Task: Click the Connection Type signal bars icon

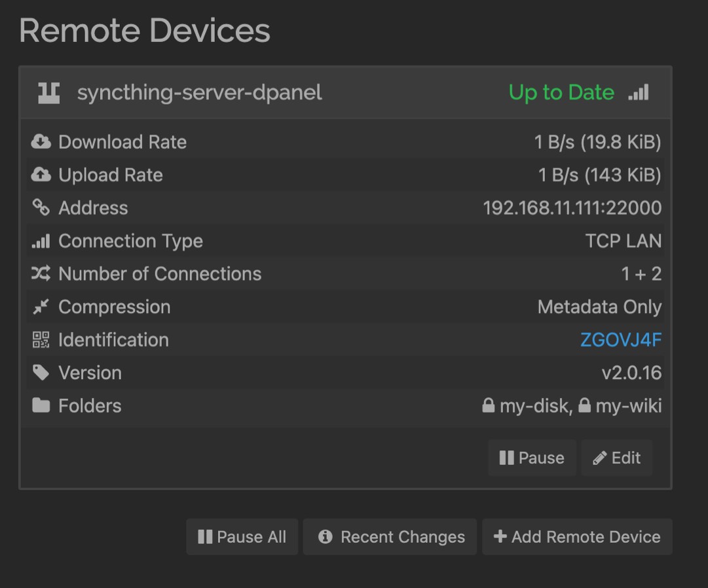Action: tap(41, 241)
